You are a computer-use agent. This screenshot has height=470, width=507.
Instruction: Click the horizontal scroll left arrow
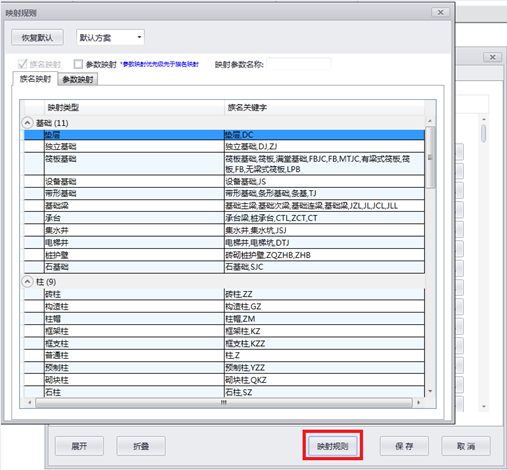29,403
